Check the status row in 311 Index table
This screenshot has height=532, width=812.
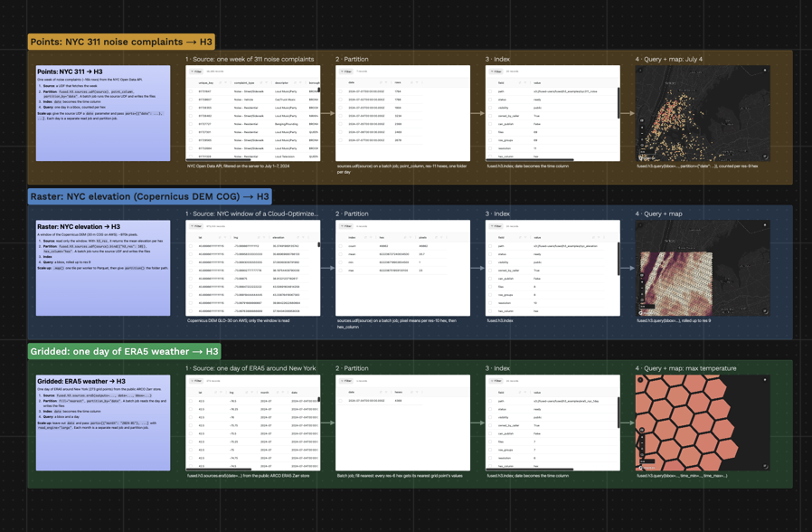pos(490,100)
